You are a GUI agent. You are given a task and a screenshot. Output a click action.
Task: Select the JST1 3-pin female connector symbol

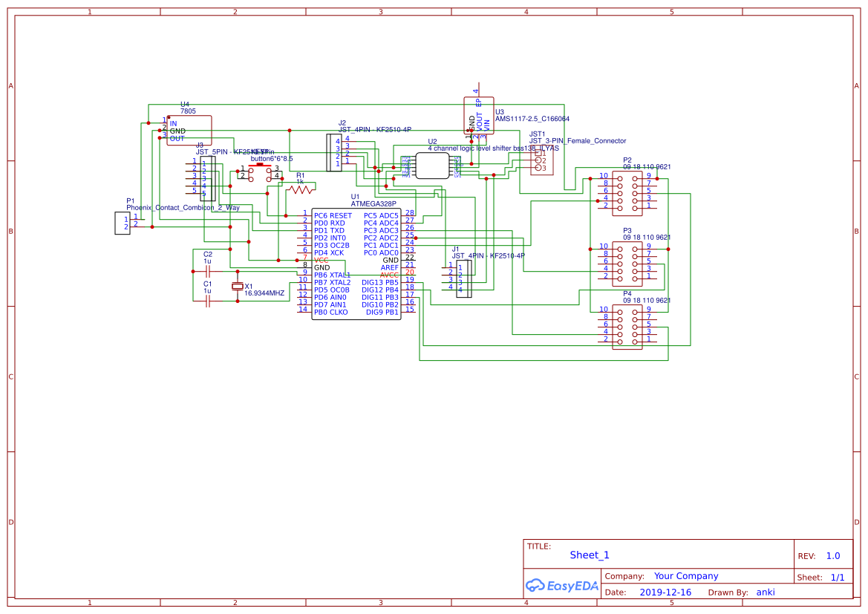point(542,161)
